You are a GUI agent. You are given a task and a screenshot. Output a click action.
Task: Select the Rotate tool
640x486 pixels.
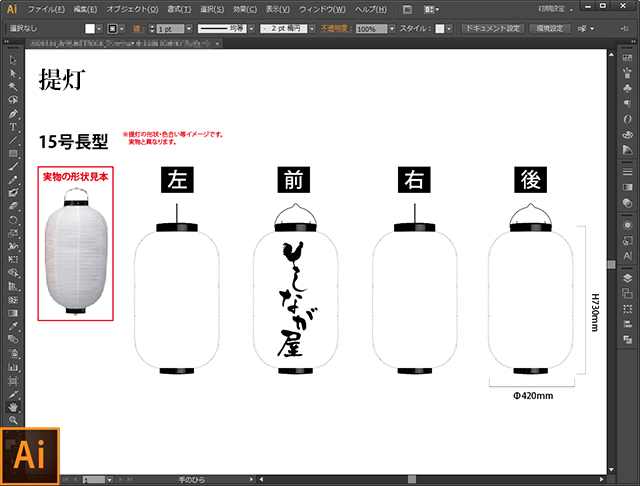click(13, 220)
